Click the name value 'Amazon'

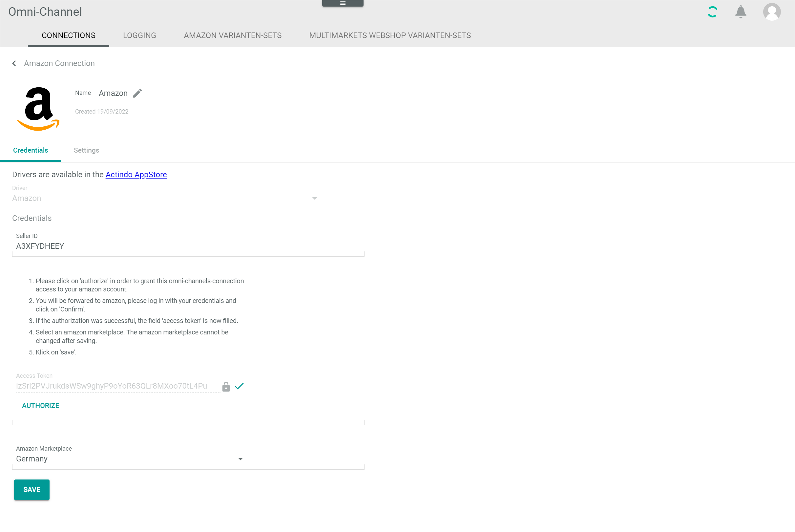[x=113, y=93]
